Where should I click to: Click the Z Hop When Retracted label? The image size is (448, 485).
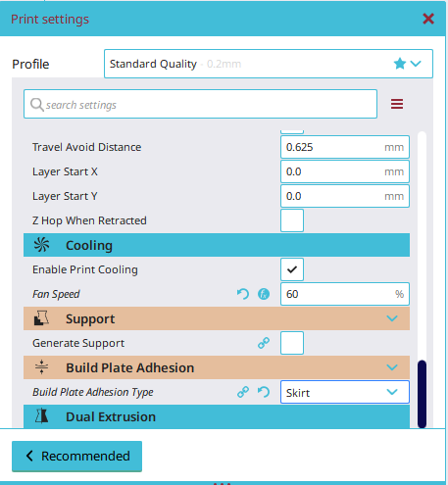(89, 220)
